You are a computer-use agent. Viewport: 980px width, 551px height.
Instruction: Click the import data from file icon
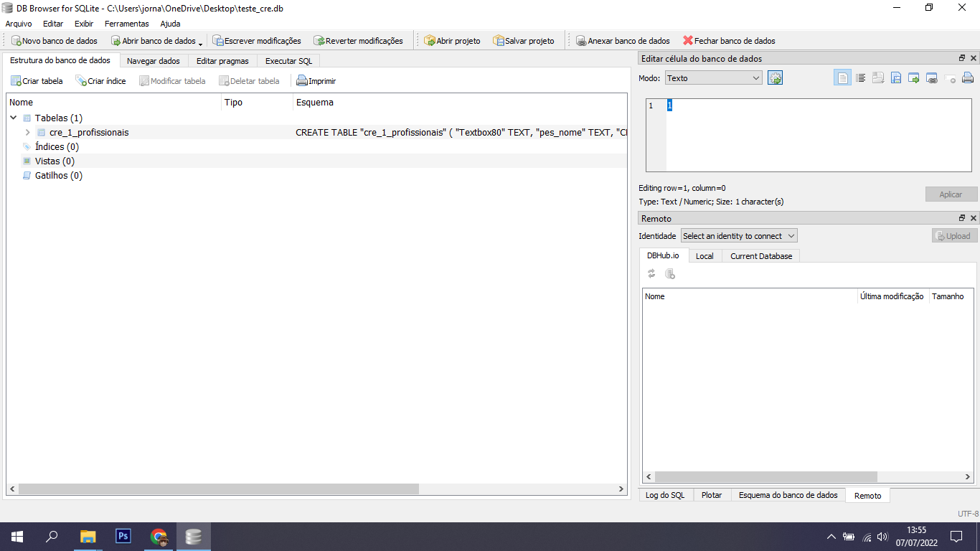tap(878, 77)
